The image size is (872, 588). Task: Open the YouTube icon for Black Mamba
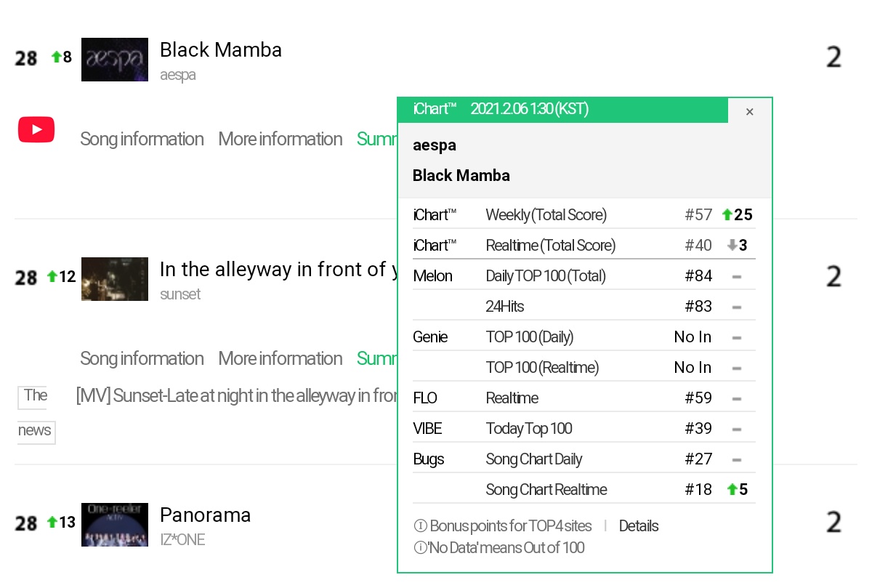(x=36, y=131)
